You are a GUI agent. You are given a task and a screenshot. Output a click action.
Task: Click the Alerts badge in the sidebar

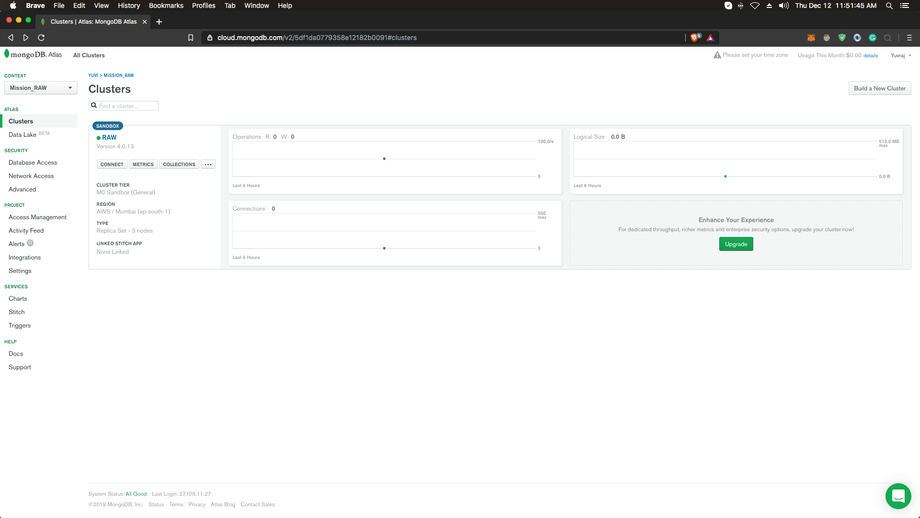pos(30,243)
